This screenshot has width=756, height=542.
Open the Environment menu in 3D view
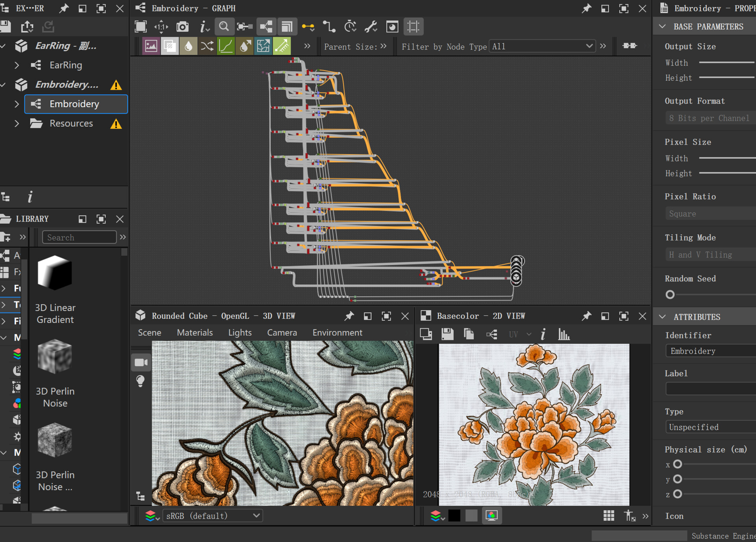tap(337, 333)
